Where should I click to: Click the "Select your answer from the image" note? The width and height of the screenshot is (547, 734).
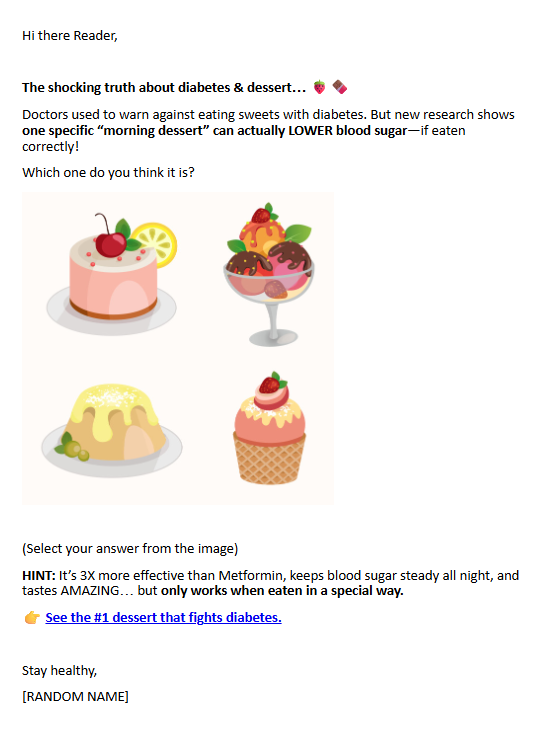130,549
